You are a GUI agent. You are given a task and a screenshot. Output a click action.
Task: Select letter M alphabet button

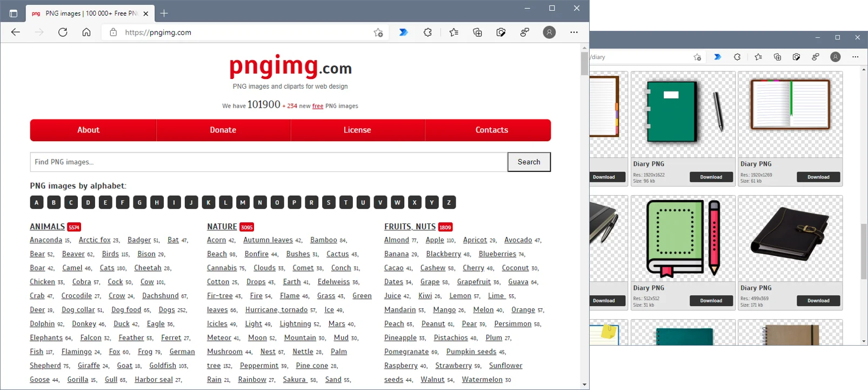tap(243, 202)
